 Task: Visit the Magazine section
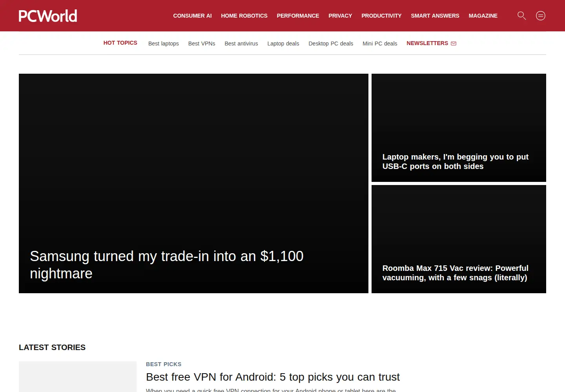pyautogui.click(x=483, y=16)
